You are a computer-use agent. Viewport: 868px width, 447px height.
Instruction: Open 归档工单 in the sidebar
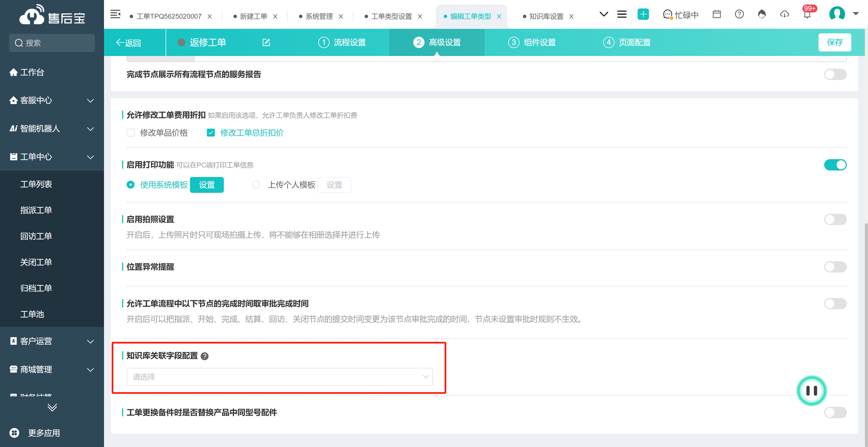point(36,288)
